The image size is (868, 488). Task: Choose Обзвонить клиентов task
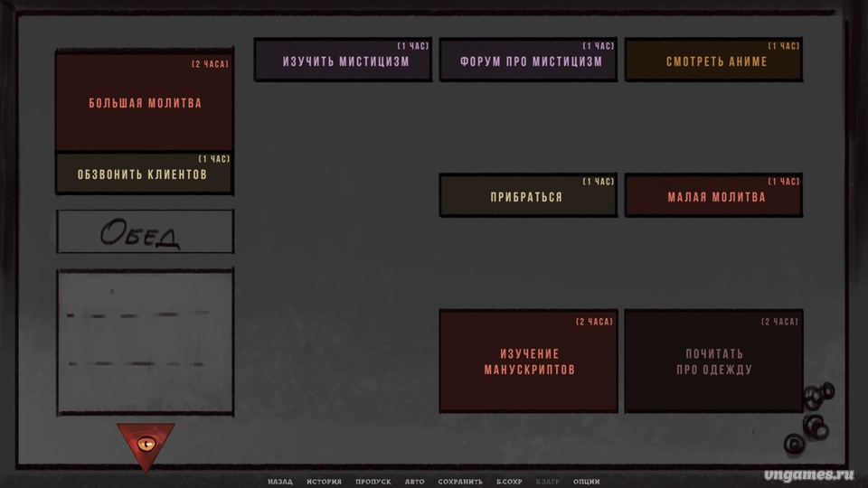[x=145, y=174]
